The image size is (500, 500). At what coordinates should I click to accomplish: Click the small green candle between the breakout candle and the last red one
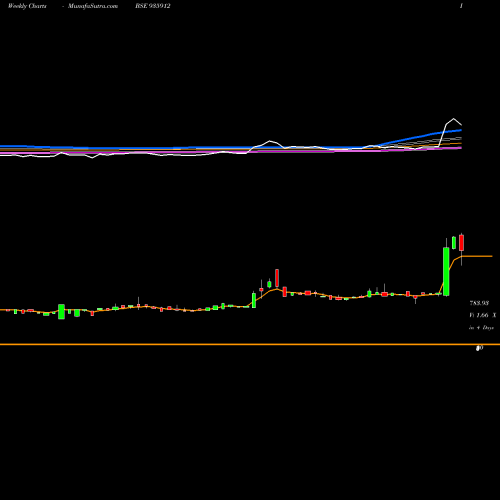(454, 242)
